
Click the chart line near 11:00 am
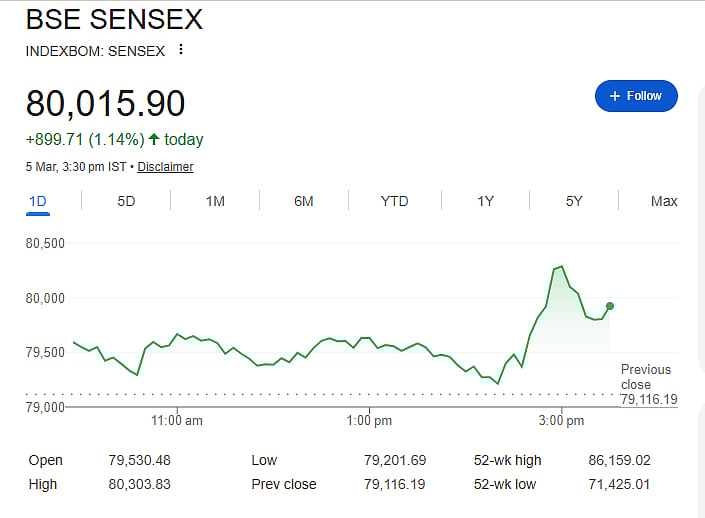click(178, 335)
